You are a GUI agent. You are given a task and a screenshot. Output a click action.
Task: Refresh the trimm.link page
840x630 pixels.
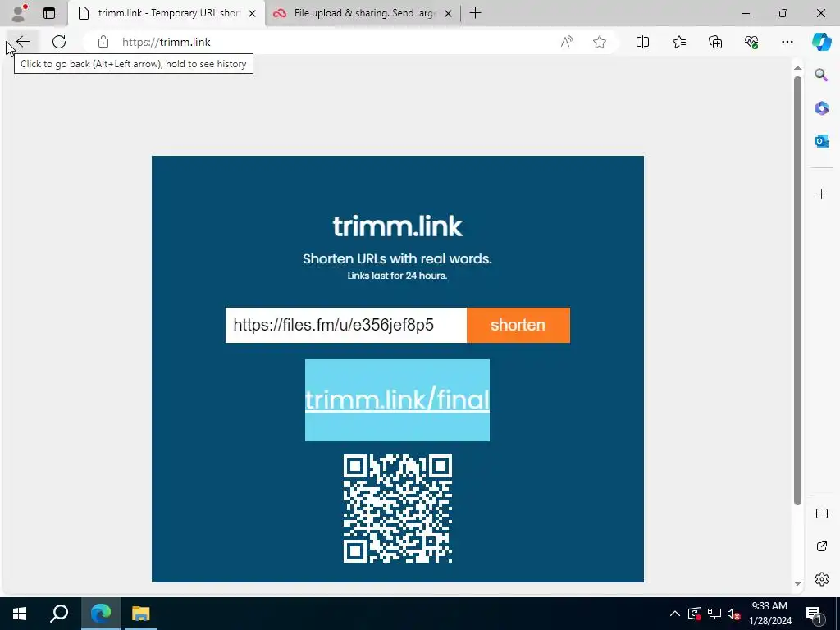coord(59,42)
